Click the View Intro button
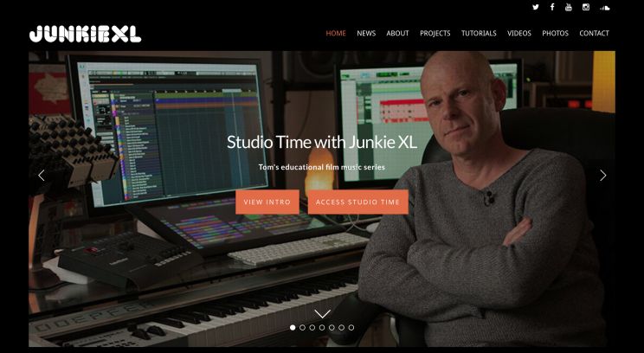Image resolution: width=644 pixels, height=353 pixels. [x=267, y=202]
